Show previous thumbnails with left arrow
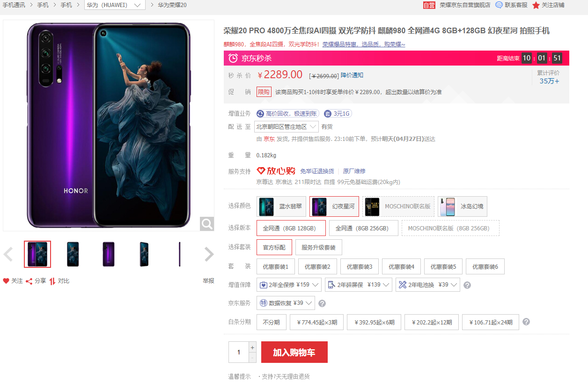 coord(8,254)
